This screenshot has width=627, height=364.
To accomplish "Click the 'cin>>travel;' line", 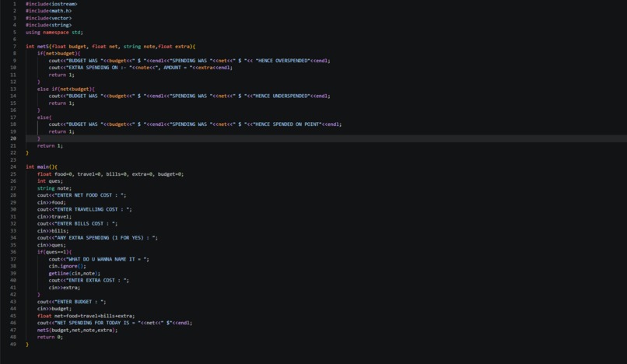I will click(54, 217).
